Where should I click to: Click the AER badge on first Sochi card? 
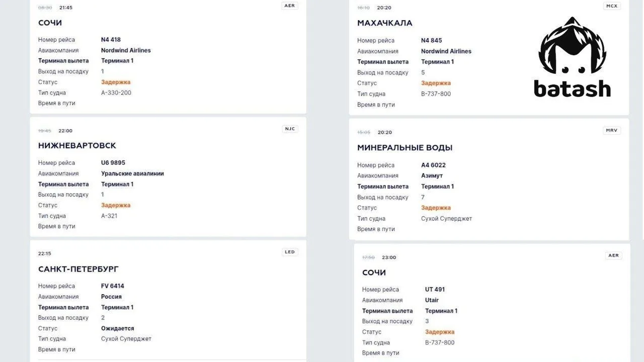coord(290,6)
